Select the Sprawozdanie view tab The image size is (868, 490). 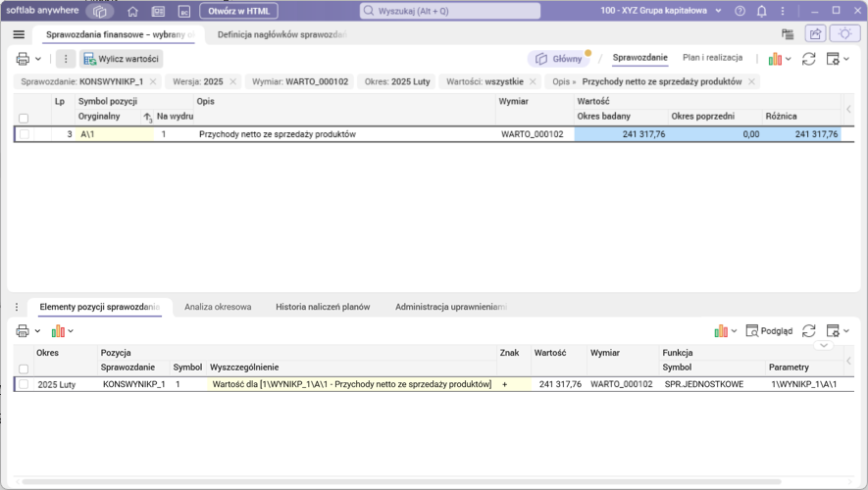point(639,58)
